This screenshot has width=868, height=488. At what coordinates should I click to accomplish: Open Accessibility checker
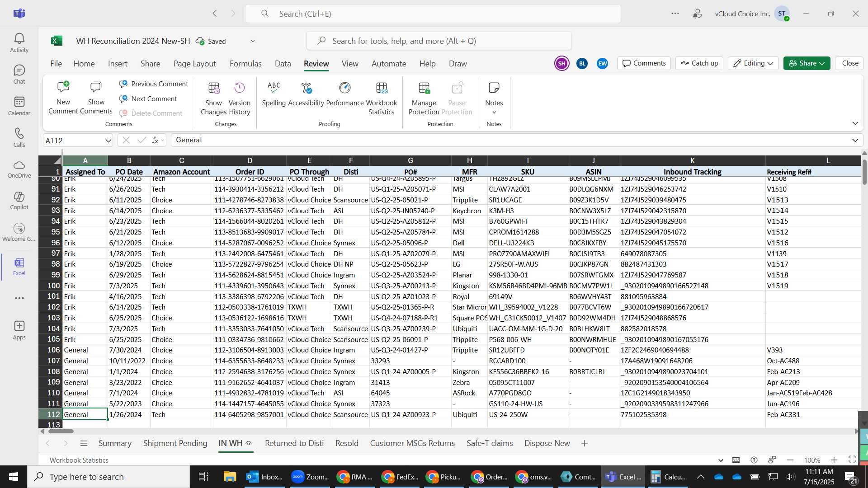tap(306, 94)
